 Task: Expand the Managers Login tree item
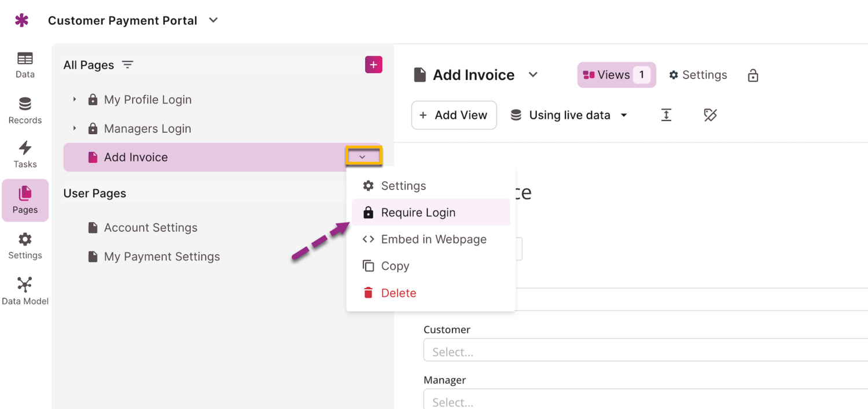[75, 129]
